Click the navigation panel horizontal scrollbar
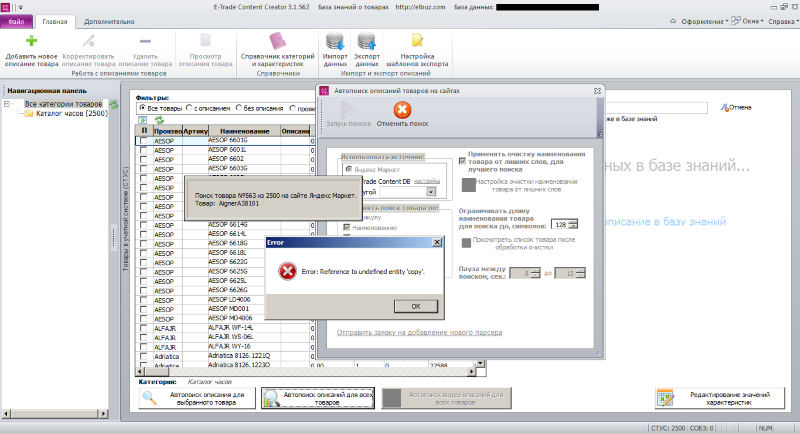Screen dimensions: 800x434 [54, 414]
